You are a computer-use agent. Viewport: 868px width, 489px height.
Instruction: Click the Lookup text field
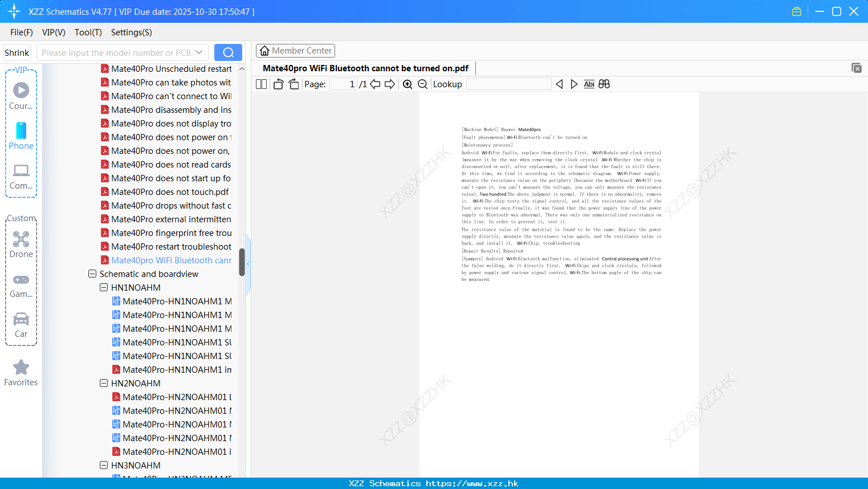509,84
